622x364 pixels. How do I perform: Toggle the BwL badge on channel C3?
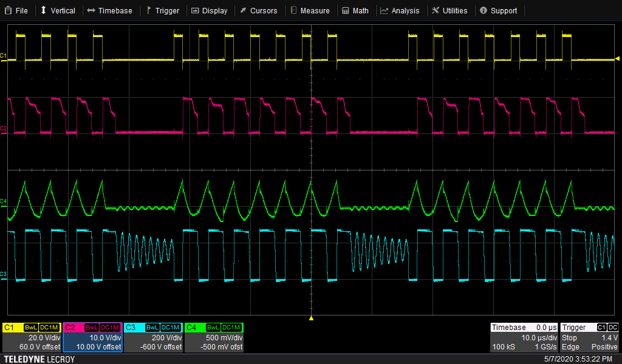(152, 327)
